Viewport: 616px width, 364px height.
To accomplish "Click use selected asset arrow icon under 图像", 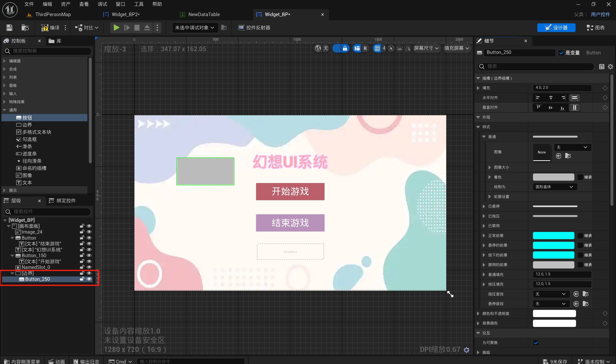I will [558, 156].
